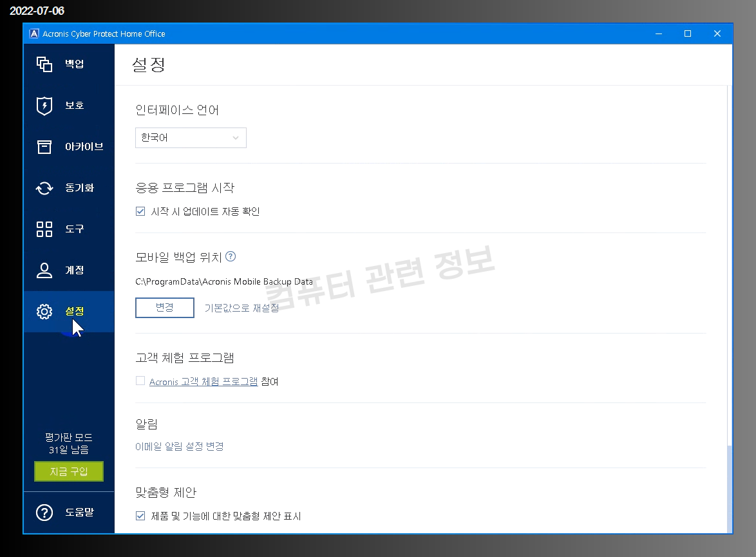
Task: Click the Acronis logo in title bar
Action: click(33, 33)
